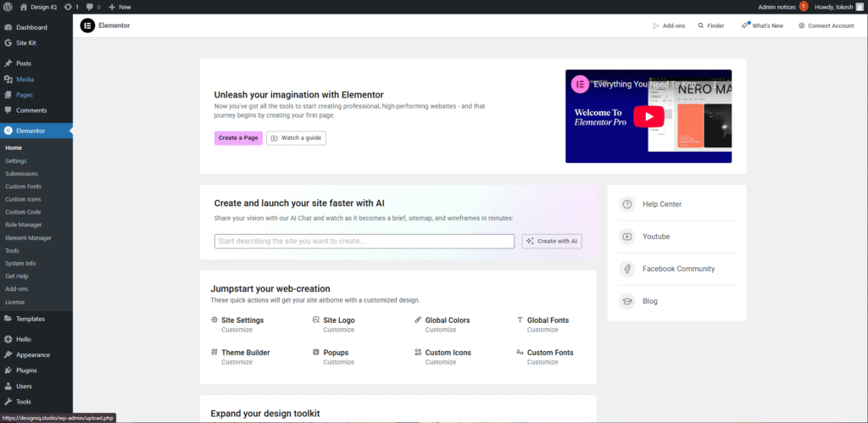Open Custom Code submenu
This screenshot has width=868, height=423.
click(23, 212)
